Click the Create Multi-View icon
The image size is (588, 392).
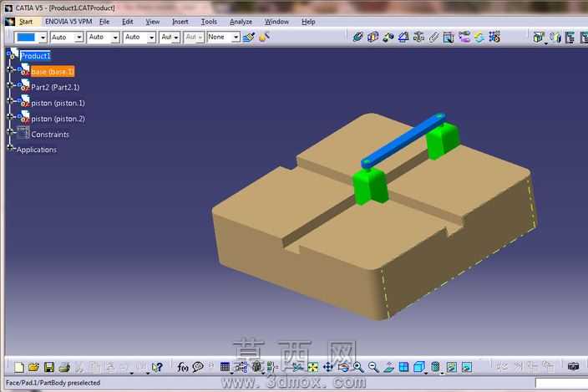404,367
